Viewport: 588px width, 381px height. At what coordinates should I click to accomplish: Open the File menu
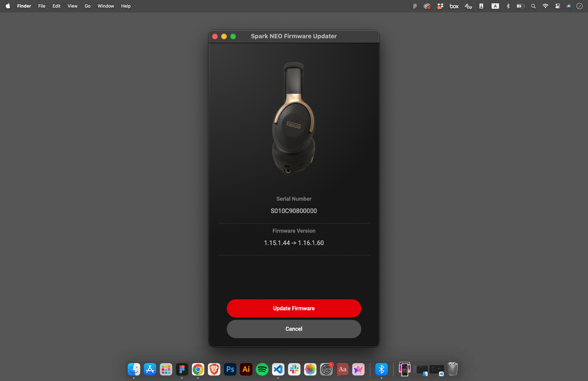pos(42,6)
